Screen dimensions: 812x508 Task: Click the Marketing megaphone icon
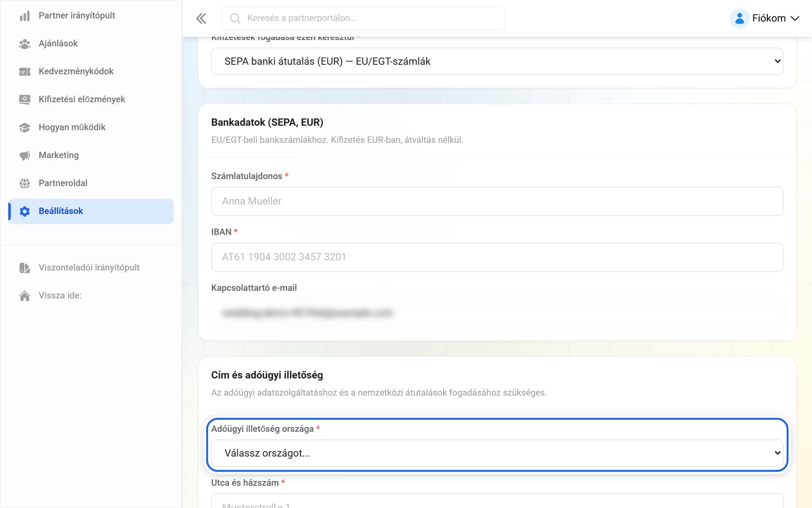[25, 155]
